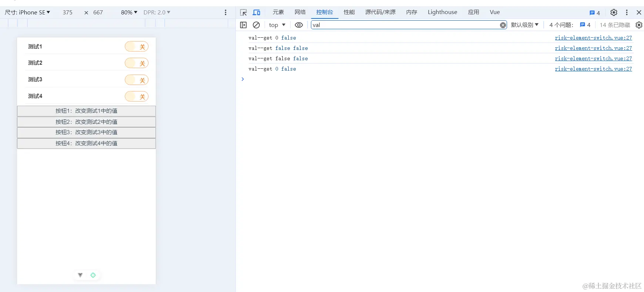Toggle the device toolbar icon

tap(256, 13)
